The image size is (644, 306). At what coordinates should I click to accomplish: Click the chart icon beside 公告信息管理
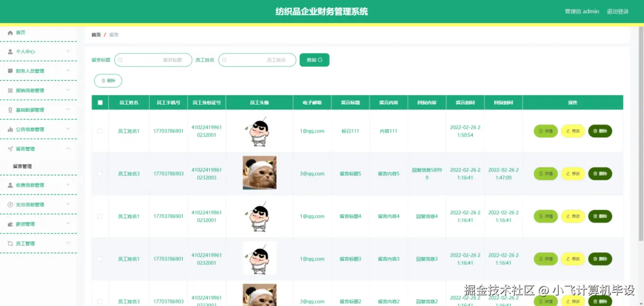(10, 129)
